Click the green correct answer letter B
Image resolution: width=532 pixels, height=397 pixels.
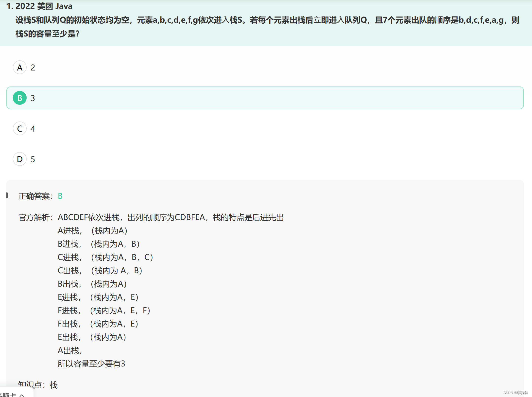(60, 196)
